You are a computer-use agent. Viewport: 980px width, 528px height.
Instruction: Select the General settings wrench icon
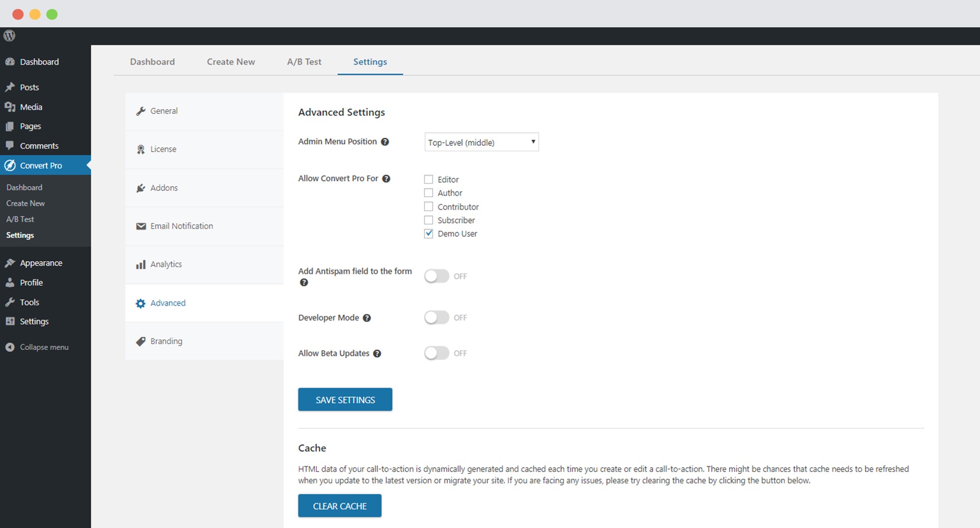pos(141,111)
